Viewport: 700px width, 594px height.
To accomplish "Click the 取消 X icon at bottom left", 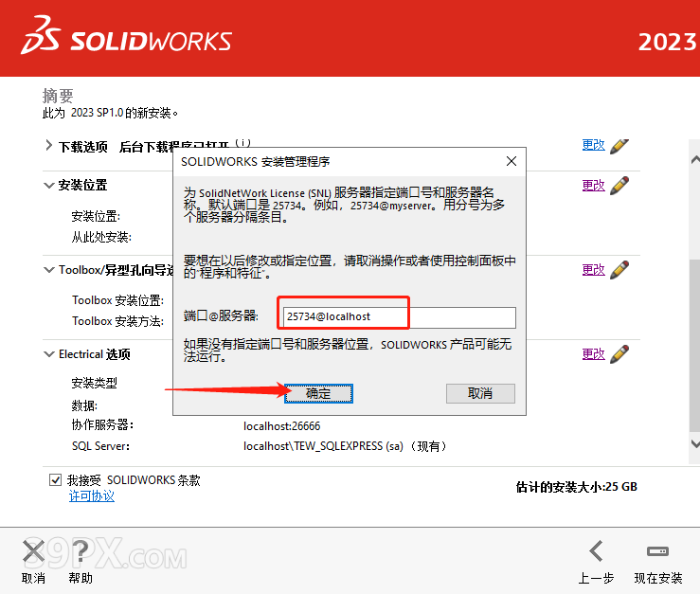I will tap(33, 551).
